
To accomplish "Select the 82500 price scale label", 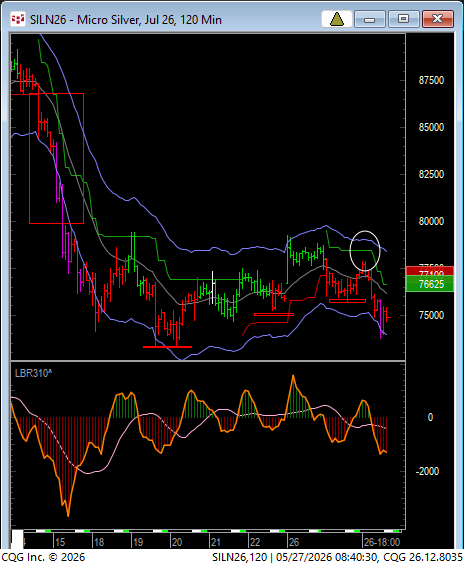I will click(x=431, y=174).
